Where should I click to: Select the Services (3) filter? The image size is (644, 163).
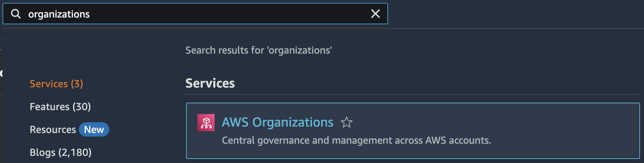tap(56, 84)
